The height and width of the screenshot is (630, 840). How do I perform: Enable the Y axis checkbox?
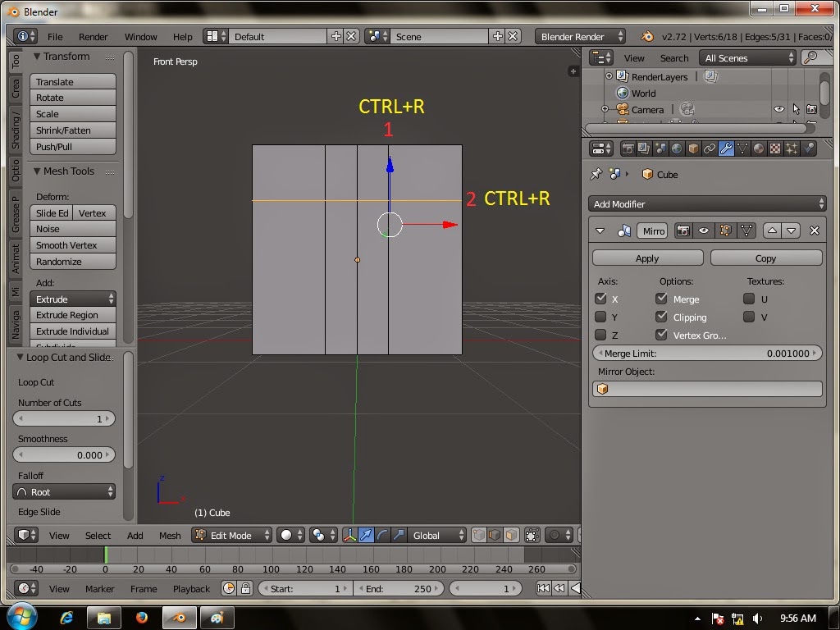(x=600, y=317)
